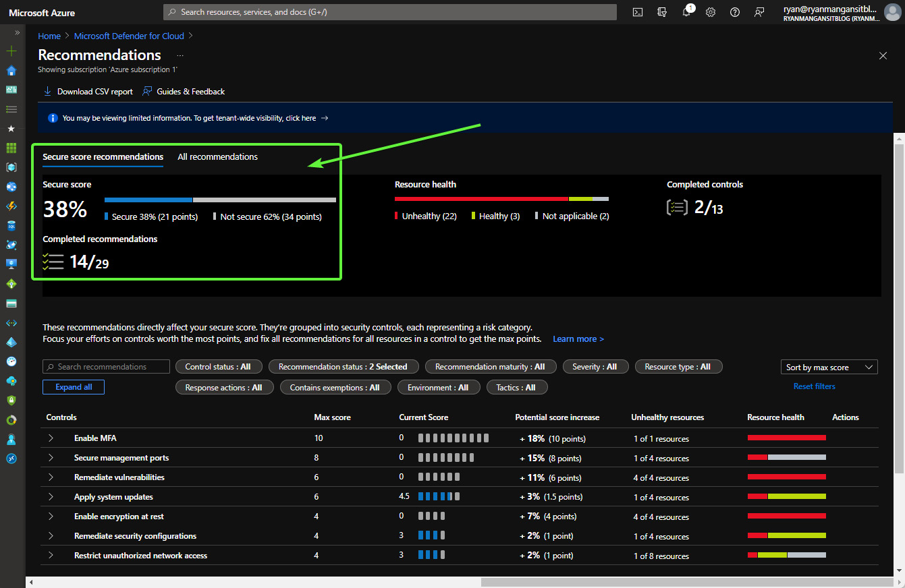Open the Recommendation status filter
Viewport: 905px width, 588px height.
[x=343, y=367]
